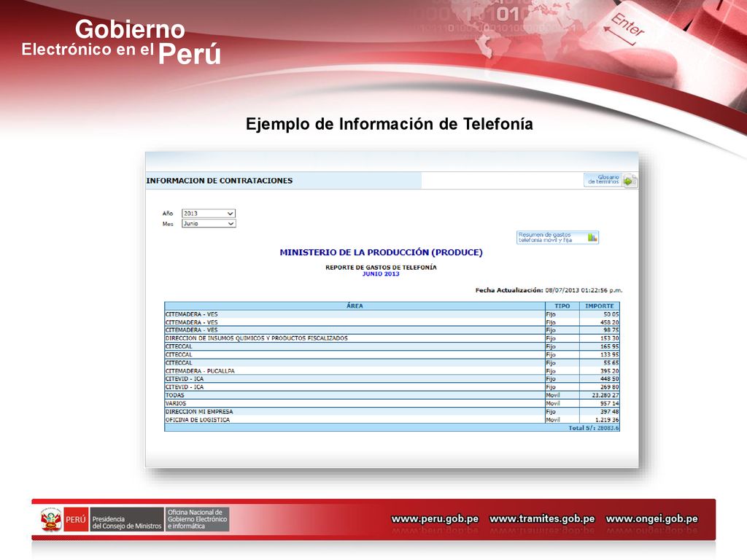The height and width of the screenshot is (560, 747).
Task: Click the bar chart icon in Resumen button
Action: click(x=592, y=237)
